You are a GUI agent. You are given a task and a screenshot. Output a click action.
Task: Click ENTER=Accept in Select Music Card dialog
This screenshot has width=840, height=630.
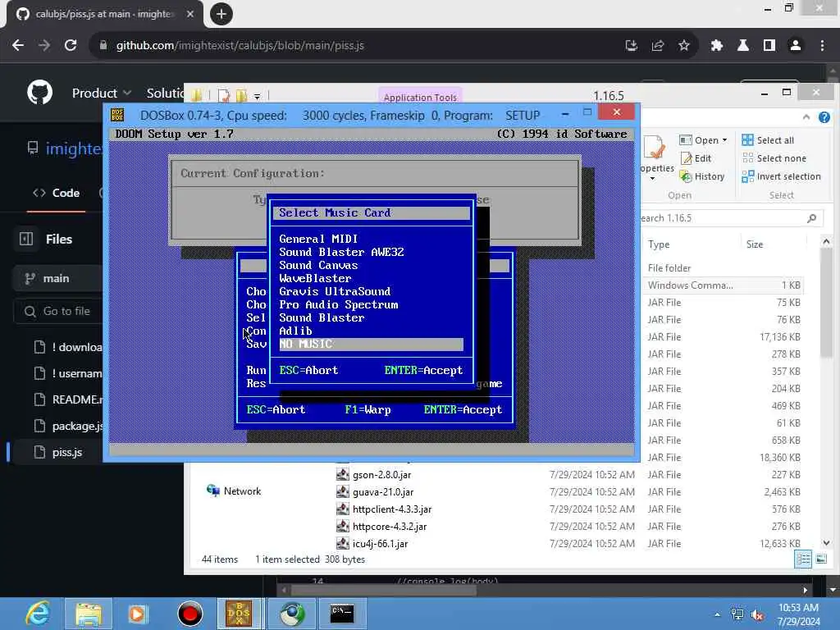(x=423, y=370)
